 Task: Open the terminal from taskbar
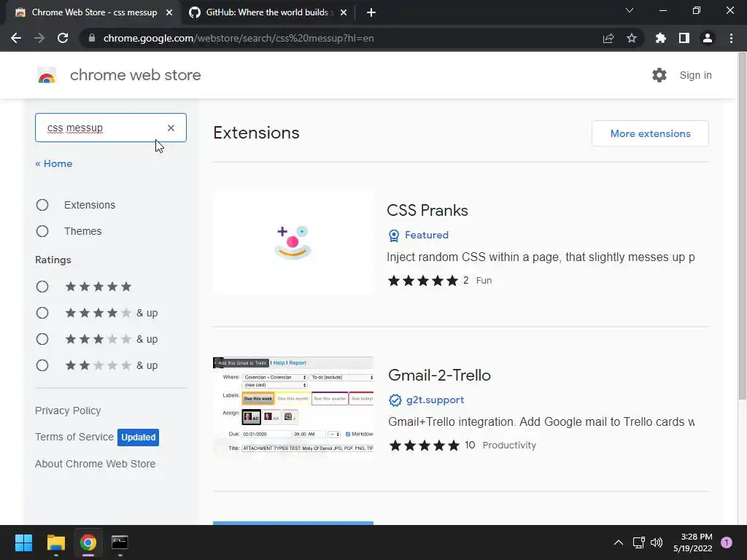point(120,542)
